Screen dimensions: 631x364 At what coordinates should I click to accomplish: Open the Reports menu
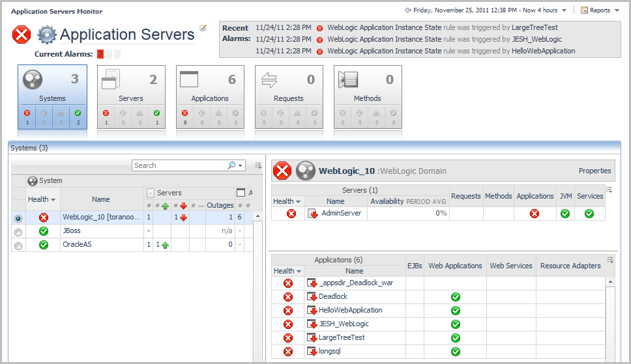coord(600,10)
